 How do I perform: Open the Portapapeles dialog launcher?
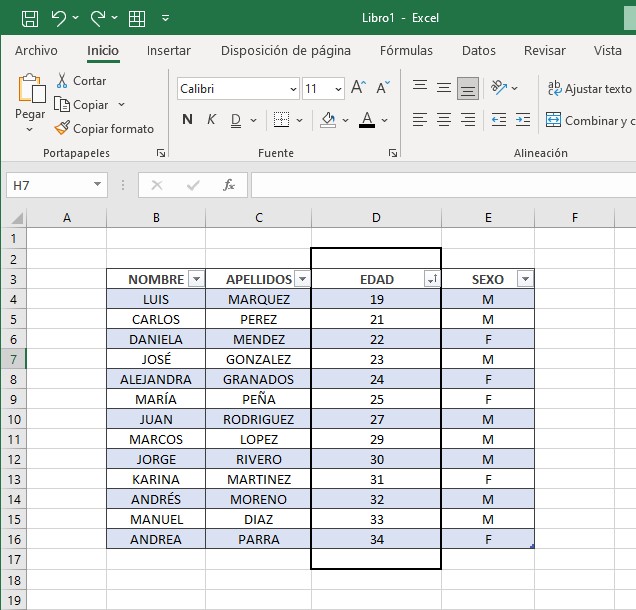(161, 153)
